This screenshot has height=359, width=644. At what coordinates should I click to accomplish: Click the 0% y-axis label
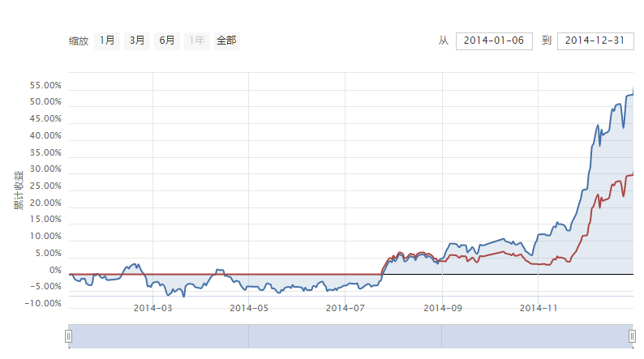[55, 270]
